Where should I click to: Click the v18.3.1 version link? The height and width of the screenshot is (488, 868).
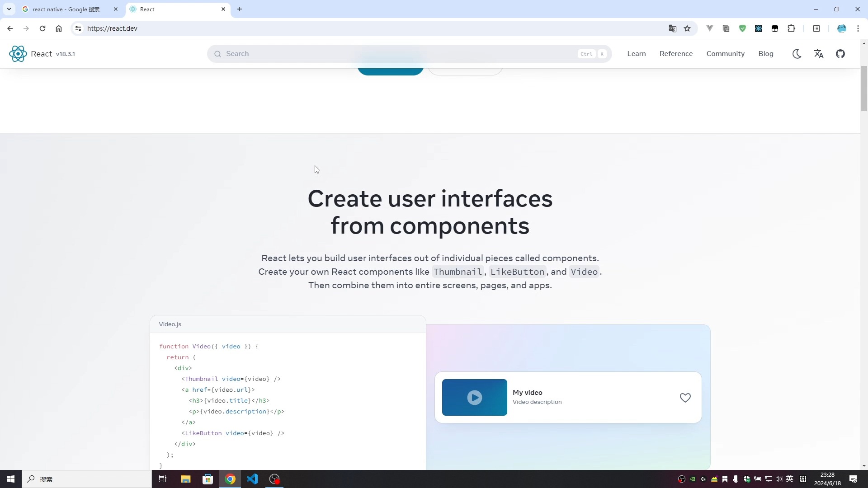[66, 54]
